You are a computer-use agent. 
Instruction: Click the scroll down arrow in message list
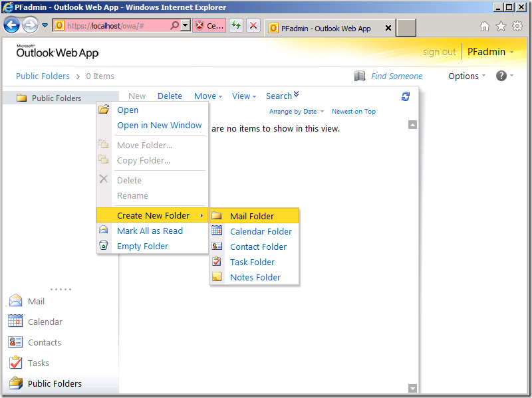tap(412, 388)
